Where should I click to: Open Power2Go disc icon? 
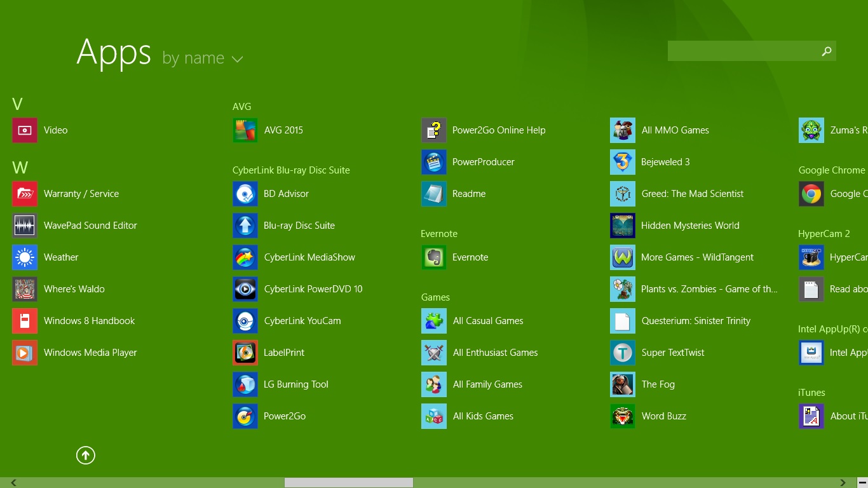(245, 416)
